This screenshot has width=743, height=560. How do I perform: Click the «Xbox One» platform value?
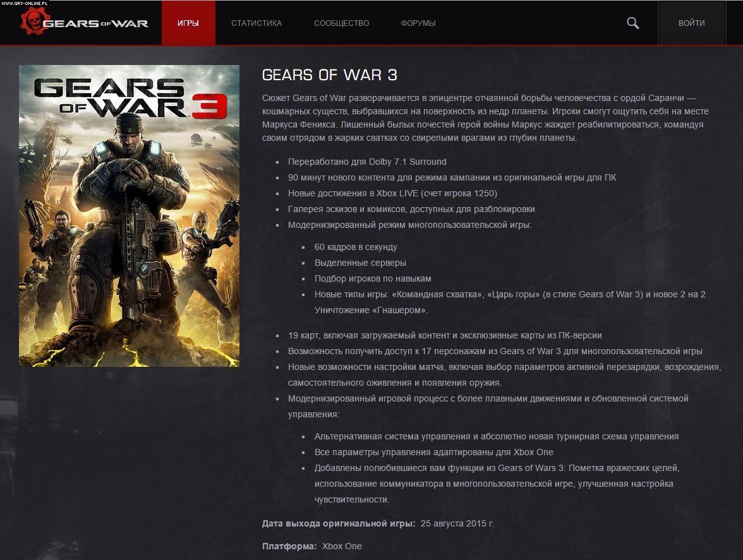point(342,545)
